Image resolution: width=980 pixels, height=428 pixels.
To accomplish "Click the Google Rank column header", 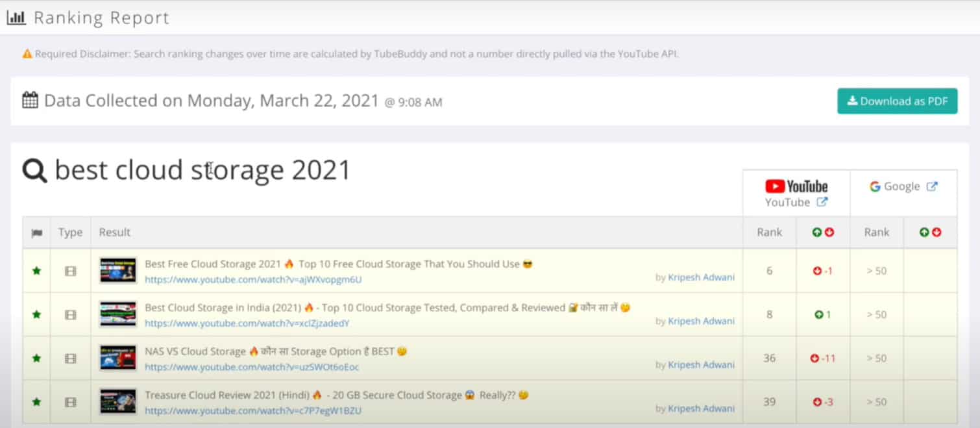I will click(x=876, y=232).
